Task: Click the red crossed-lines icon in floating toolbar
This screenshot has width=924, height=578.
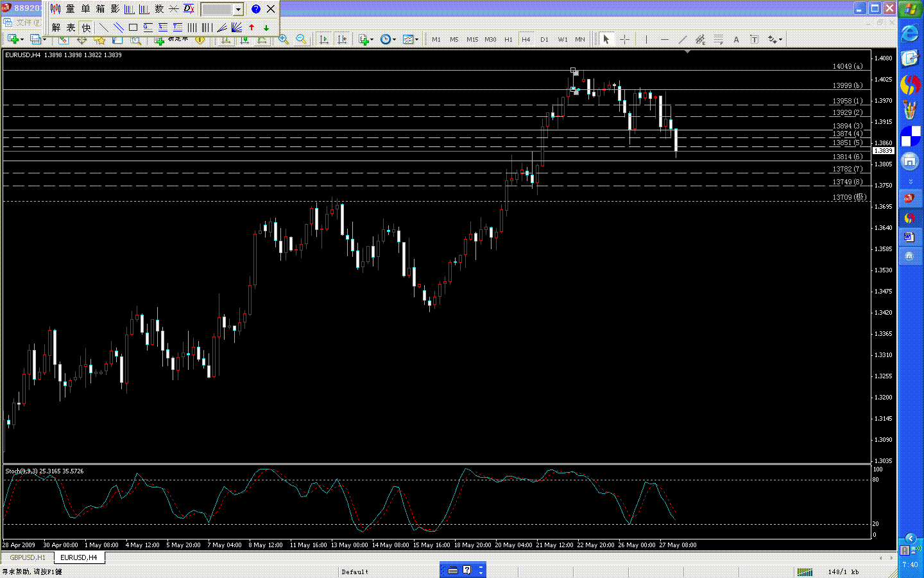Action: coord(174,9)
